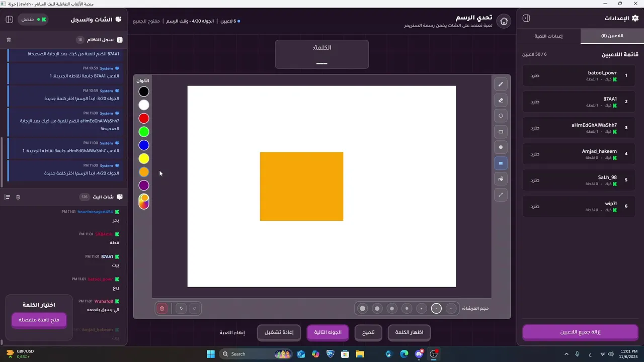The image size is (644, 362).
Task: Open word selection in separate window
Action: (x=39, y=320)
